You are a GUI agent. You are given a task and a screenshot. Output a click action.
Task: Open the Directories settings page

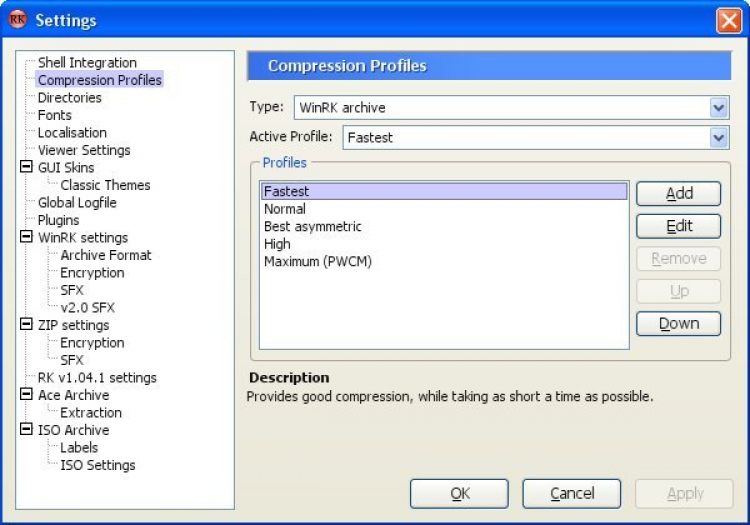69,98
